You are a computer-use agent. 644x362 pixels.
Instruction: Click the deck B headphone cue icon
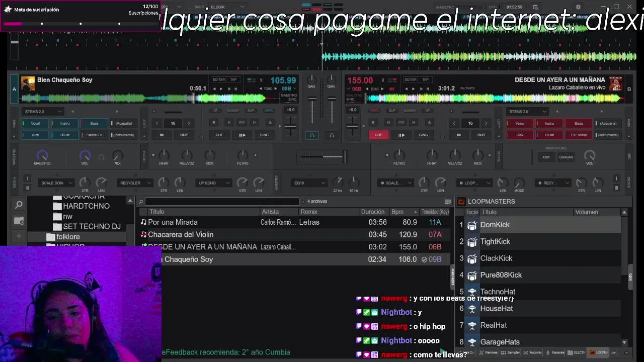tap(332, 135)
